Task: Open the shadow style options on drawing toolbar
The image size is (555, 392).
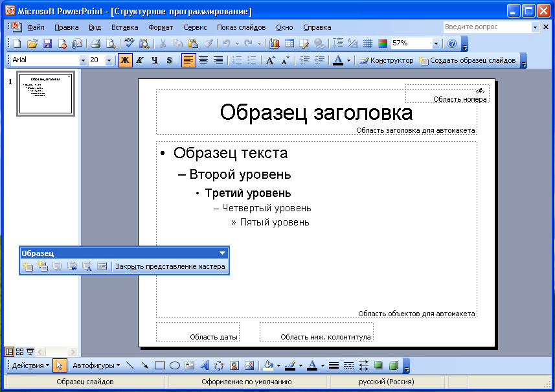Action: 379,365
